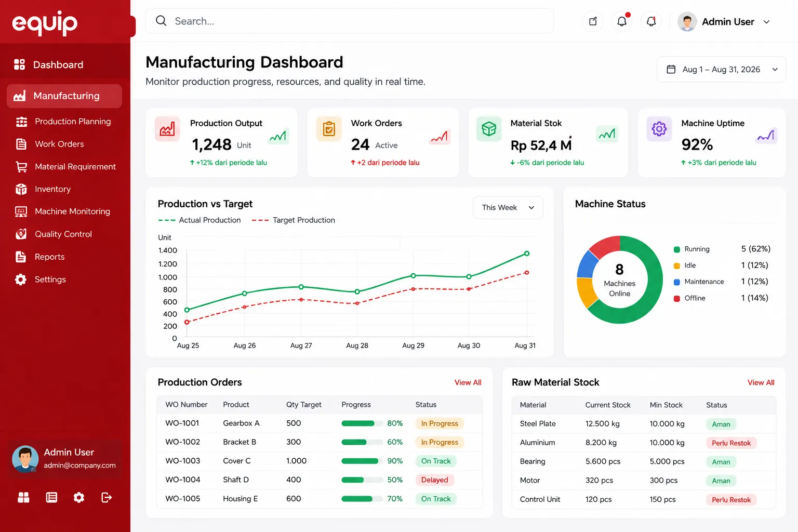Click the Housing E product cell
Screen dimensions: 798x532
pyautogui.click(x=240, y=499)
